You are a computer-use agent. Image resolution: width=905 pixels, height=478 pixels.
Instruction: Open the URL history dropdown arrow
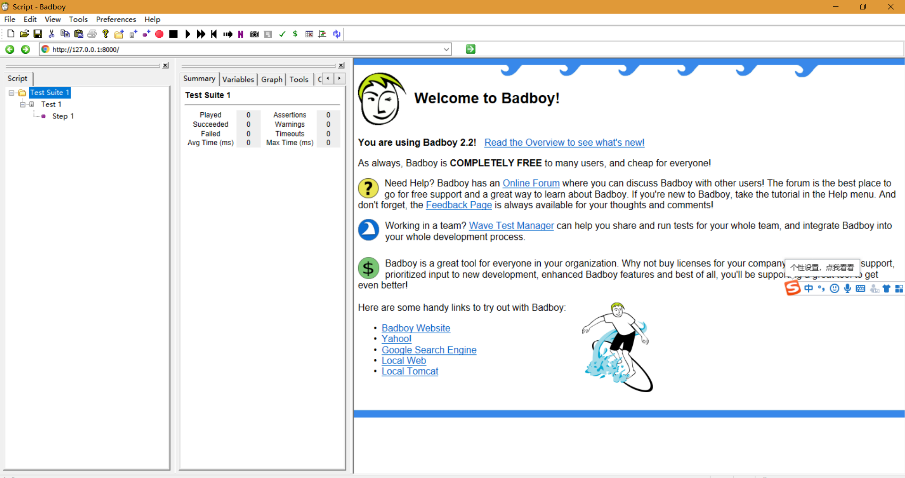coord(446,50)
